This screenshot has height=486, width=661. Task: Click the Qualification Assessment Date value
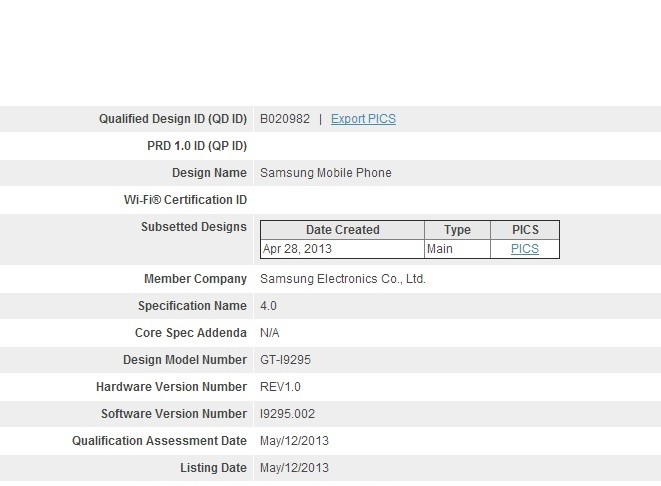click(294, 441)
